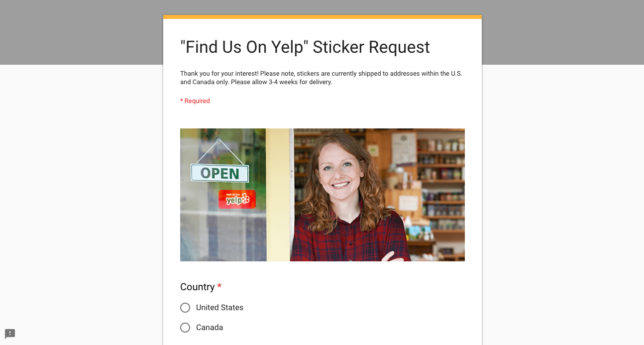Click the orange accent bar atop the form
This screenshot has height=345, width=644.
322,17
